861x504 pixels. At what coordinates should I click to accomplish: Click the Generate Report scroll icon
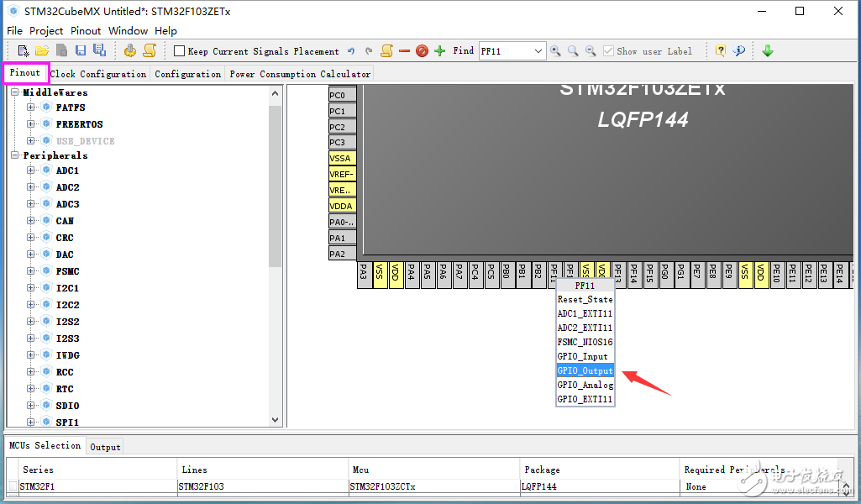(150, 50)
